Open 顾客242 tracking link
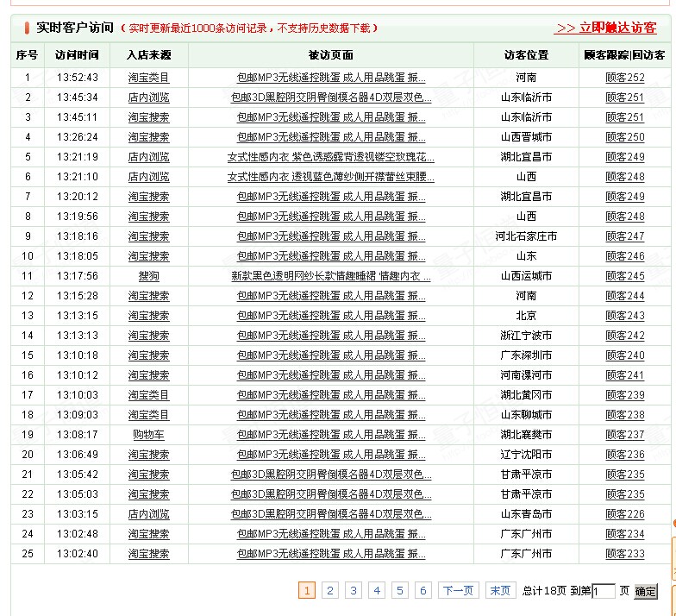 (x=625, y=336)
